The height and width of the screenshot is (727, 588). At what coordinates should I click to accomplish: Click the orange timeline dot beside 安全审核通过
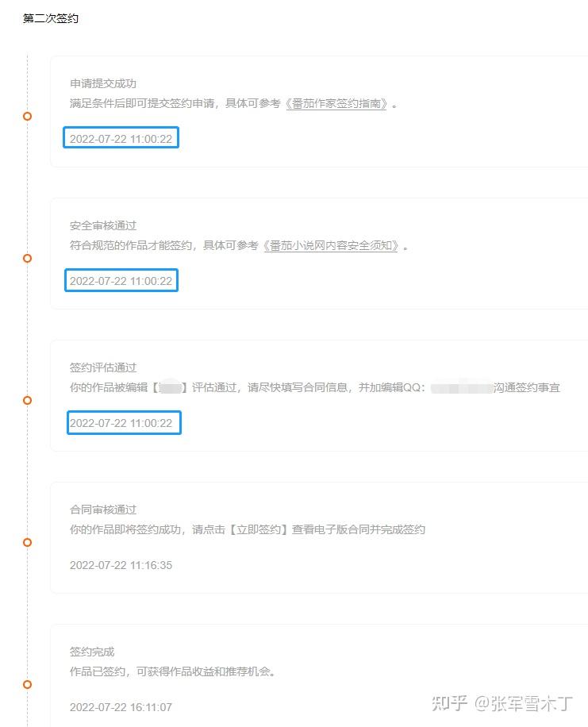[x=27, y=259]
